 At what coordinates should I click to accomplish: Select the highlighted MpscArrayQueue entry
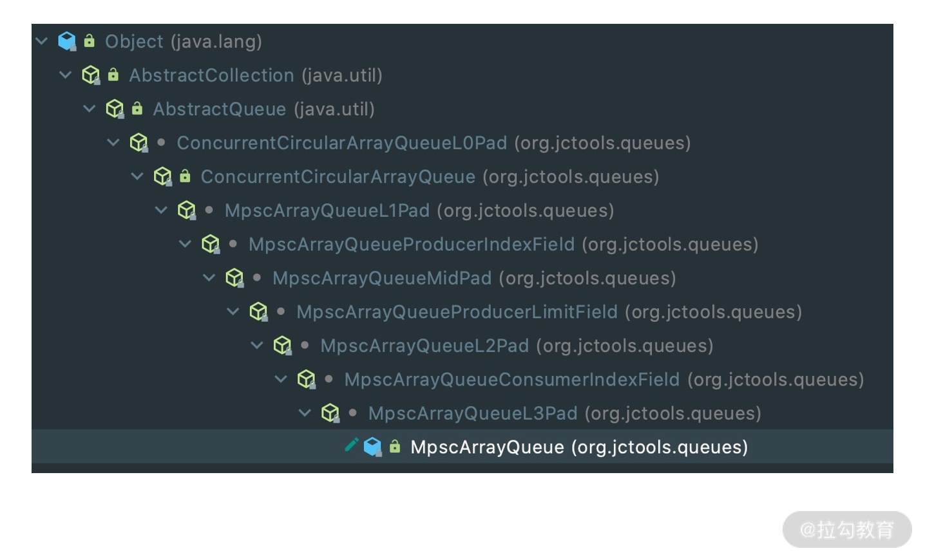tap(486, 447)
